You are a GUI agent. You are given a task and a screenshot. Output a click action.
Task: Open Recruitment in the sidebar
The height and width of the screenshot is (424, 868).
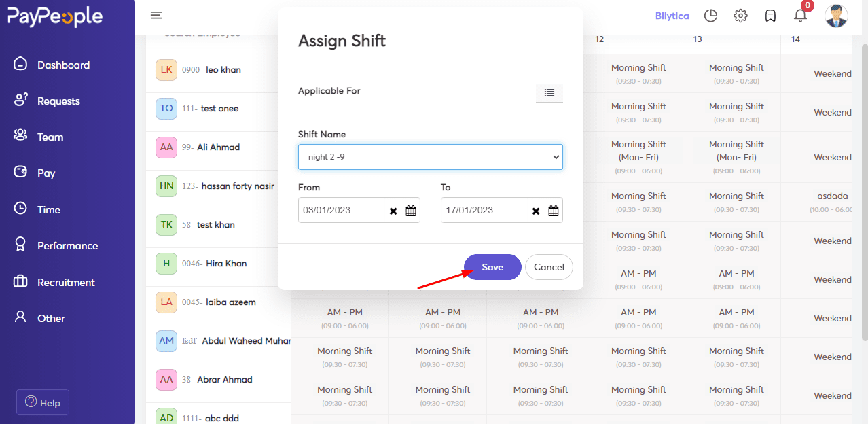click(x=66, y=282)
